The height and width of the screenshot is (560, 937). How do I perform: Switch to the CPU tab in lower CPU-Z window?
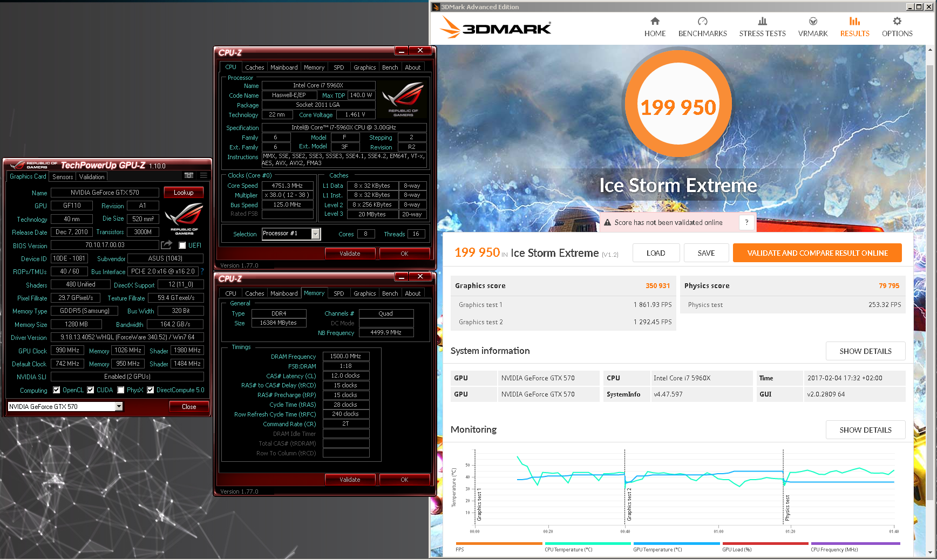[230, 293]
